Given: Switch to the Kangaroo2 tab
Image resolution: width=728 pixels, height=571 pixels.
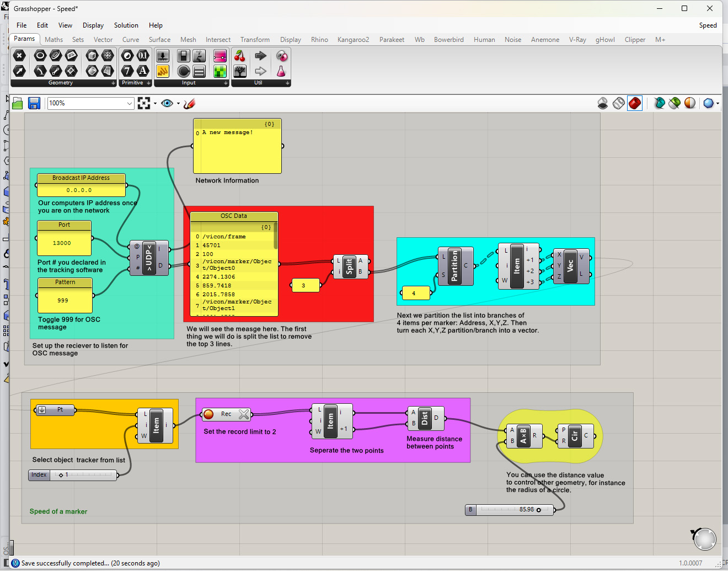Looking at the screenshot, I should [x=353, y=40].
